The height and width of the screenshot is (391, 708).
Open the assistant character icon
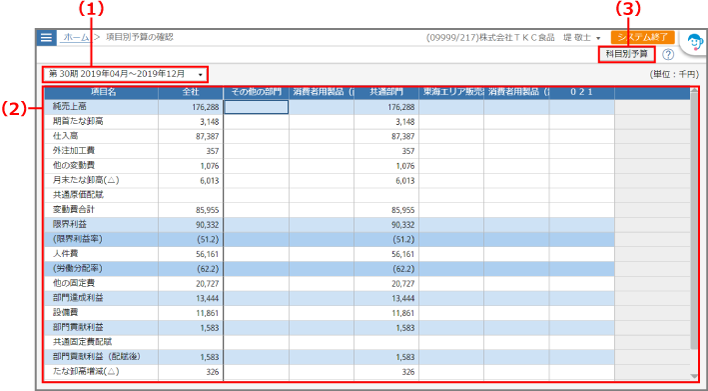pyautogui.click(x=695, y=43)
